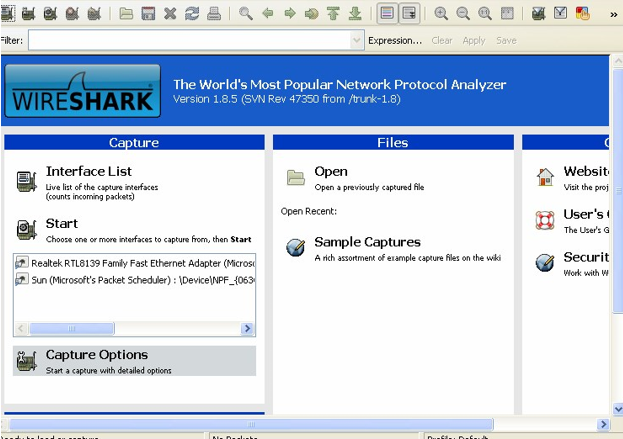Open a previously captured file link
The image size is (623, 439).
click(331, 171)
